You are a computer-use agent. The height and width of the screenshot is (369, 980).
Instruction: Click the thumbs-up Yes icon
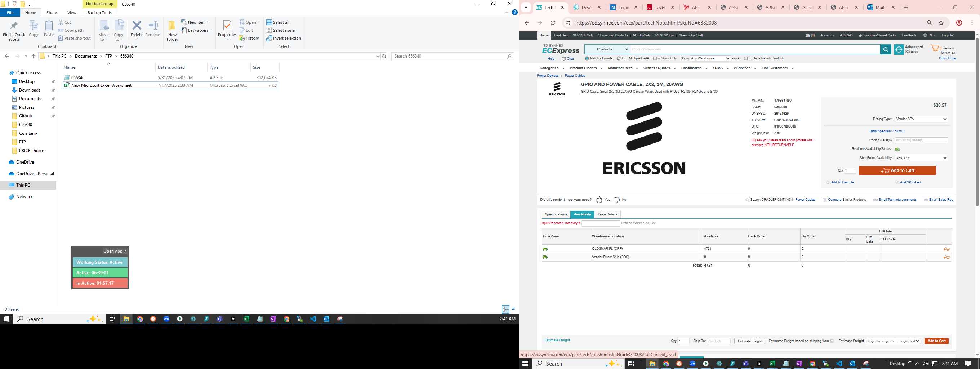coord(600,200)
